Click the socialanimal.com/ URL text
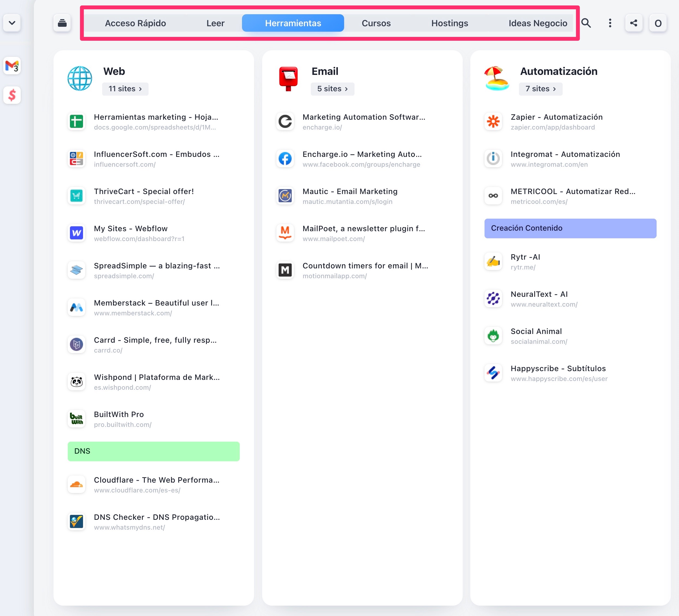The height and width of the screenshot is (616, 679). tap(539, 342)
